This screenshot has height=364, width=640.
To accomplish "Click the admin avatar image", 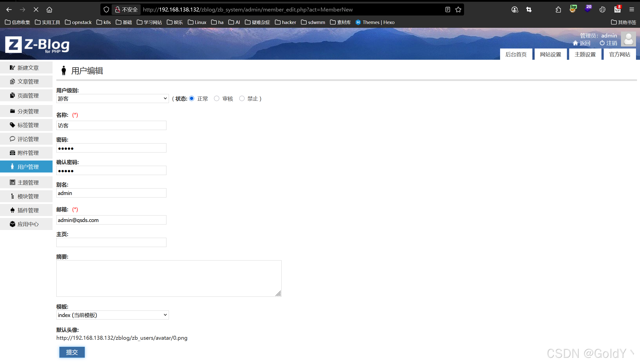I will [628, 39].
